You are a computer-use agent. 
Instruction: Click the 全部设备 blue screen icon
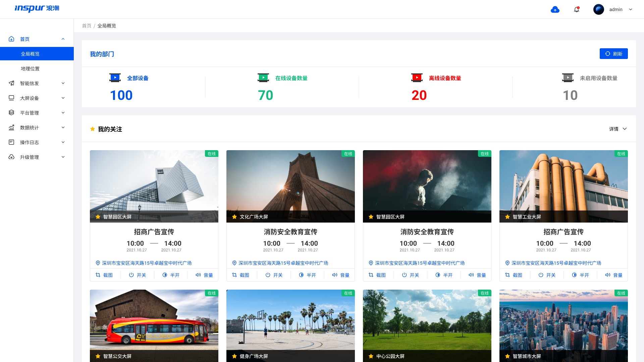115,78
